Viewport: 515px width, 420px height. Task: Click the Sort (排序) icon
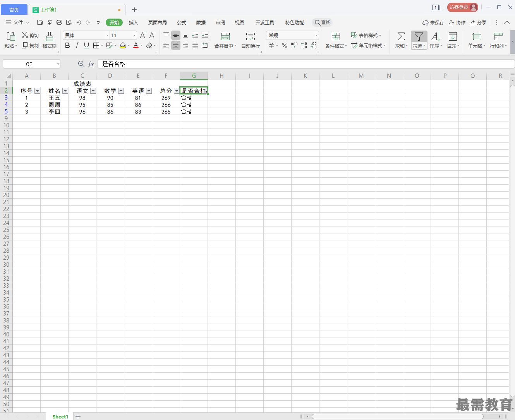pos(436,36)
